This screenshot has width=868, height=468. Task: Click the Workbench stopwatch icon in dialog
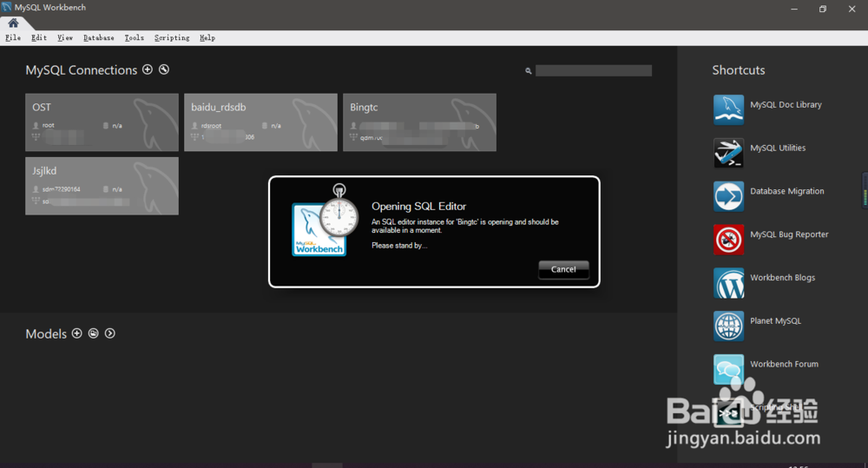[x=325, y=221]
